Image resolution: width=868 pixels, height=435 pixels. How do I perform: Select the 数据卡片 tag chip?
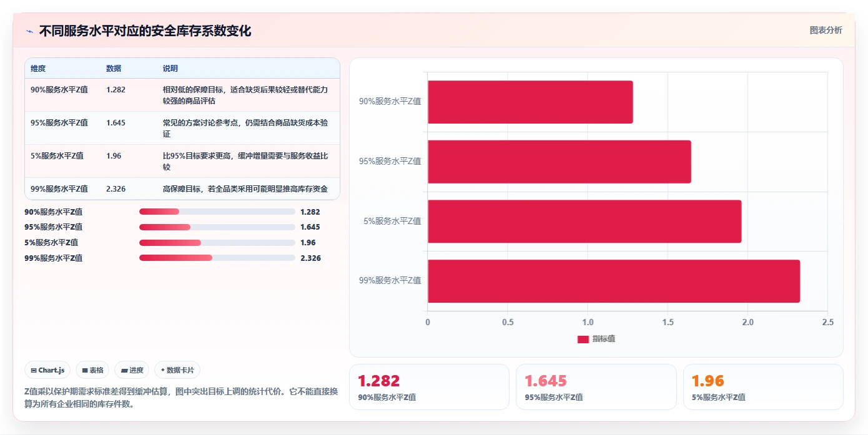tap(177, 370)
